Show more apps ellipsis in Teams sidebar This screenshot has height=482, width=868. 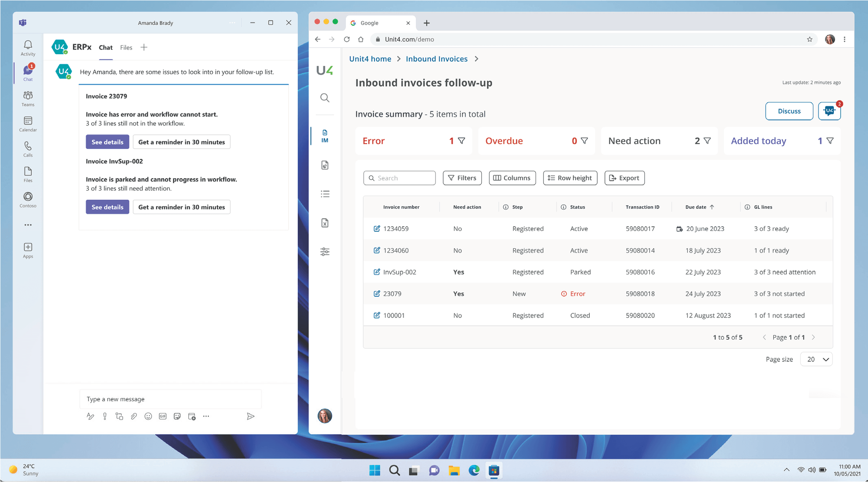28,225
